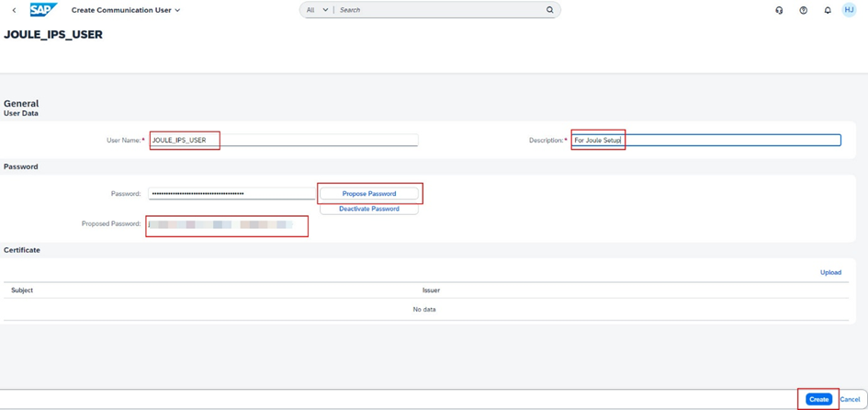The height and width of the screenshot is (410, 868).
Task: Click the back navigation arrow
Action: [x=14, y=10]
